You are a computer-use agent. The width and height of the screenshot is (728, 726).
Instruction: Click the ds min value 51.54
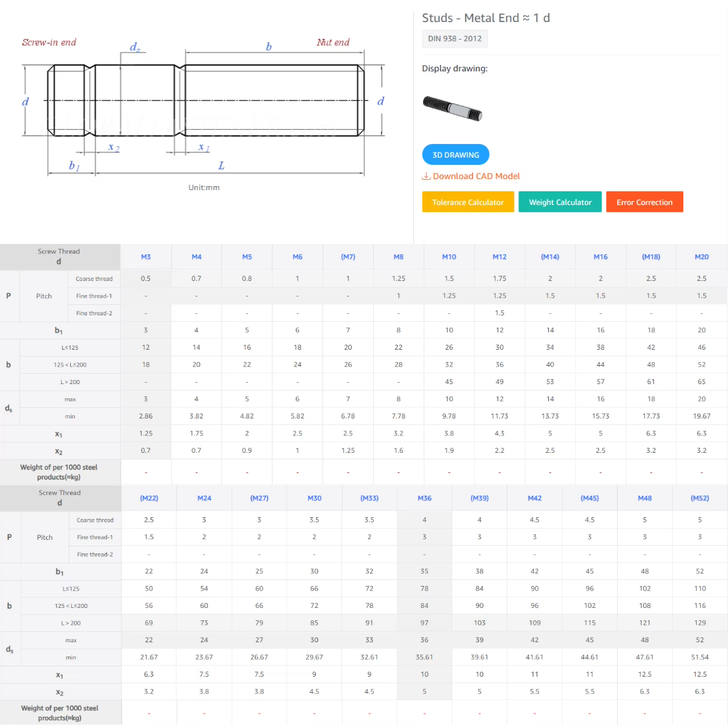tap(699, 657)
